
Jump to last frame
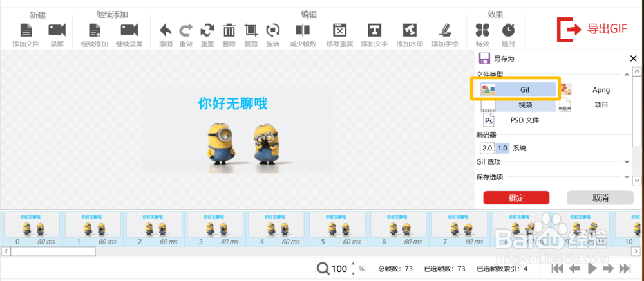coord(625,269)
